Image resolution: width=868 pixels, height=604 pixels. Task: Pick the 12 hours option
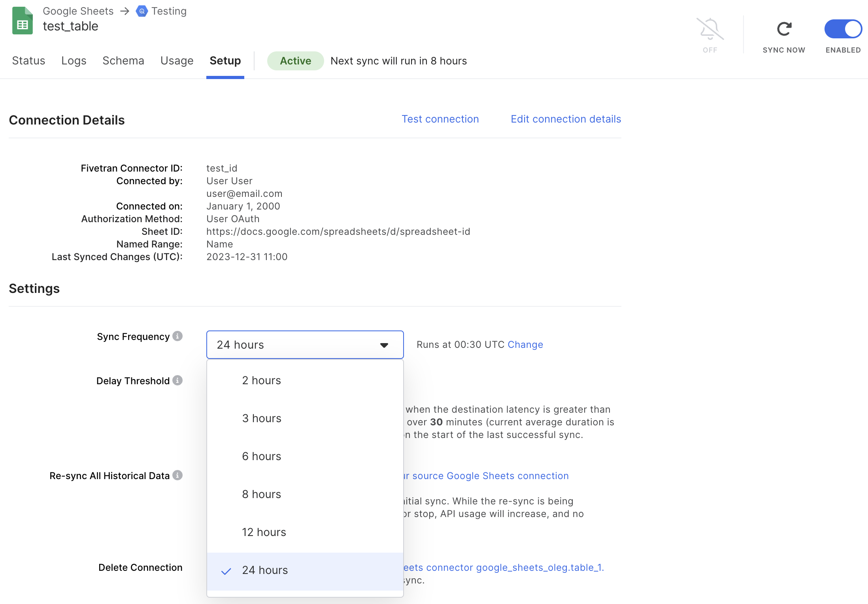click(305, 532)
